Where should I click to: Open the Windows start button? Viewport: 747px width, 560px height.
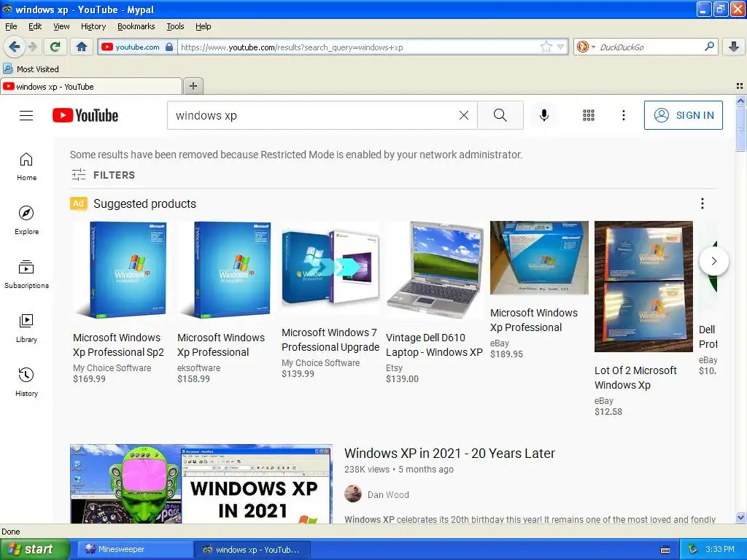pos(35,550)
